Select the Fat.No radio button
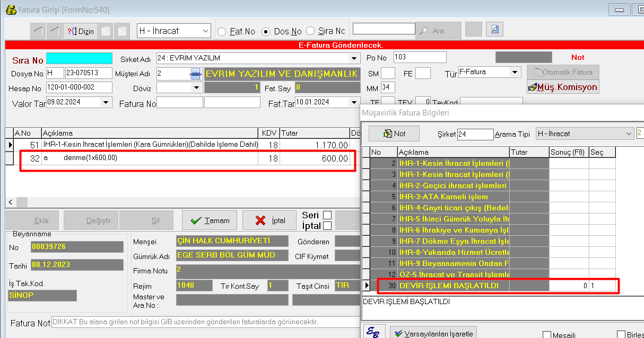The height and width of the screenshot is (338, 644). coord(222,31)
